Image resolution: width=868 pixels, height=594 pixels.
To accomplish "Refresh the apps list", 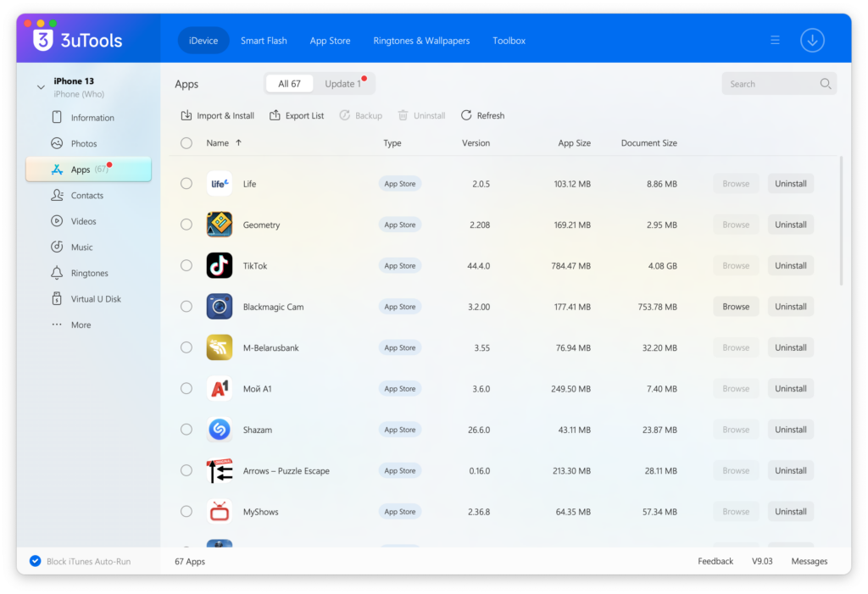I will [x=482, y=115].
